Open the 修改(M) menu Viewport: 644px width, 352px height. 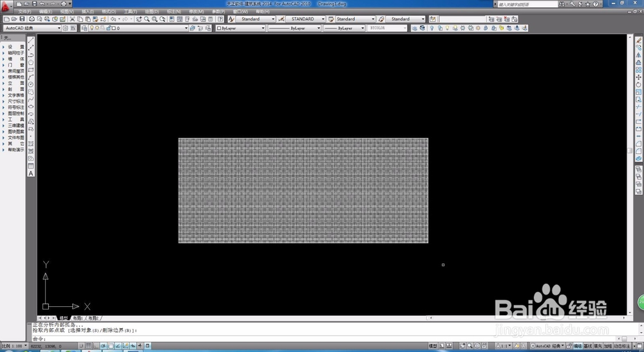[x=196, y=12]
